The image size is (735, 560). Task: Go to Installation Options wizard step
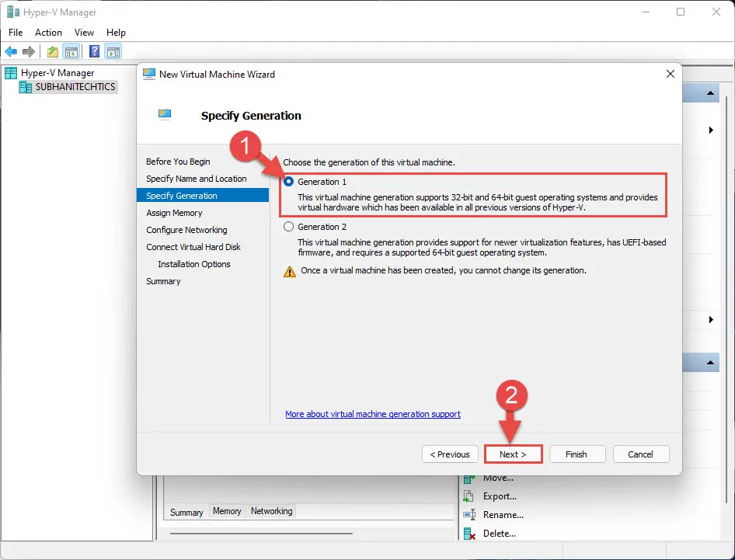[194, 264]
